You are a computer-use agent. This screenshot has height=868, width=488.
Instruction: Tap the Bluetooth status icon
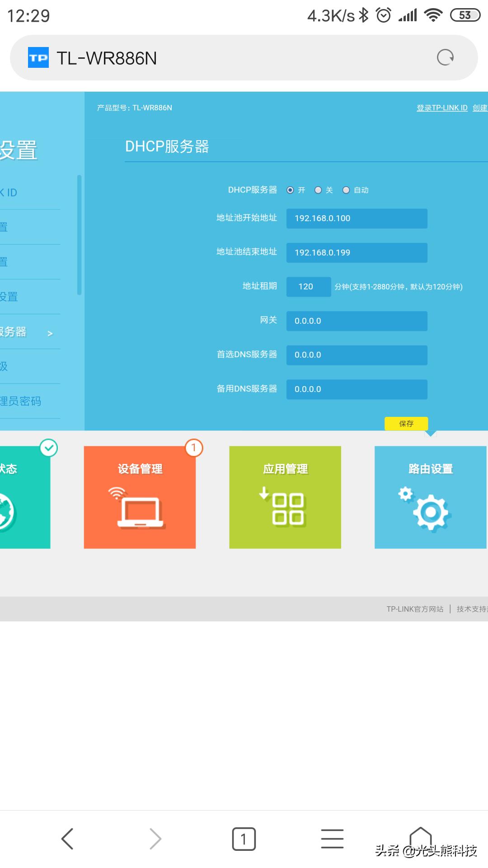(x=364, y=15)
